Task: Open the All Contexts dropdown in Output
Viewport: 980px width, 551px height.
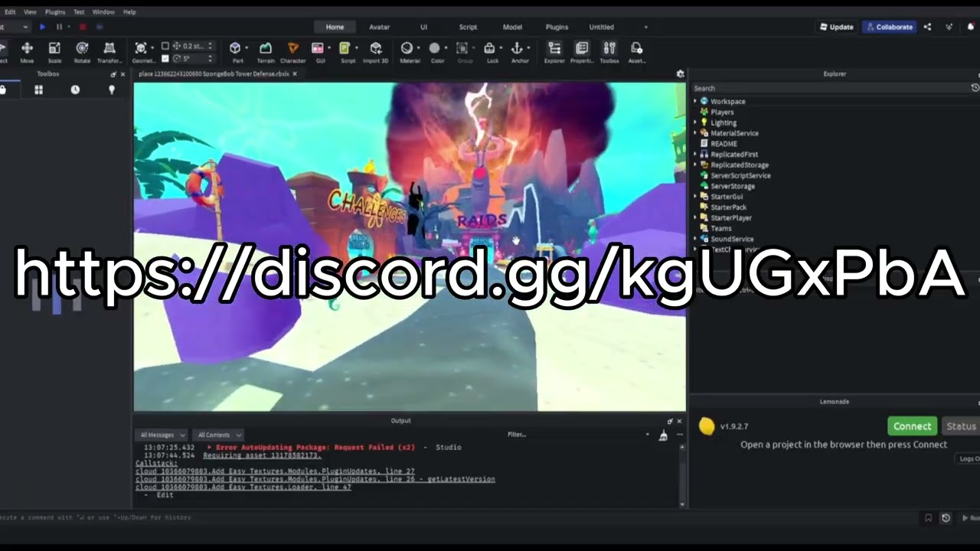Action: [x=217, y=435]
